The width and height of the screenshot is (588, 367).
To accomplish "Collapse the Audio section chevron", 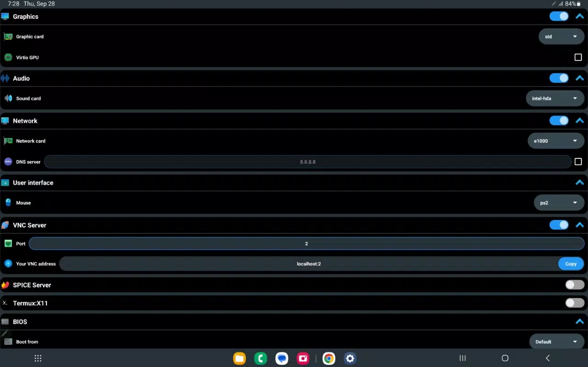I will click(x=580, y=78).
